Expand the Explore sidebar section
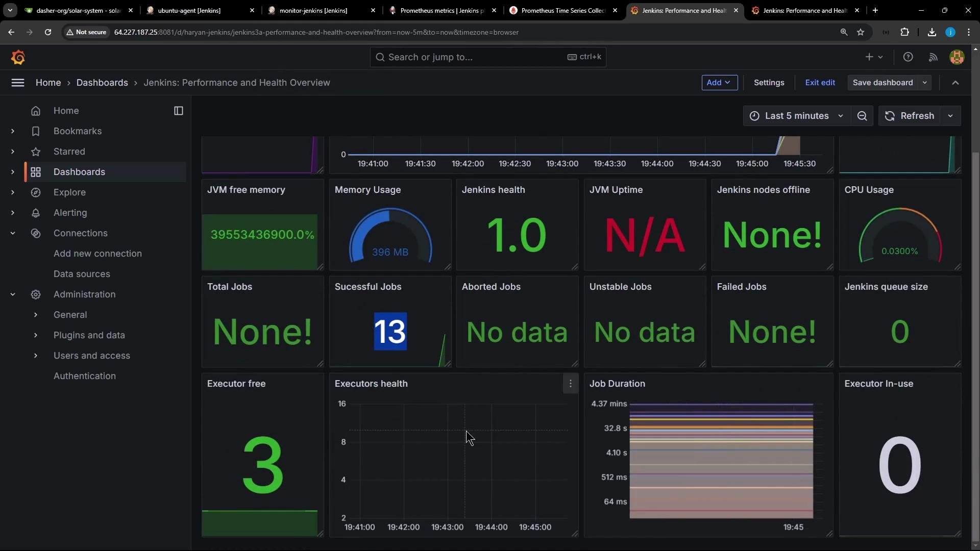Image resolution: width=980 pixels, height=551 pixels. (13, 192)
